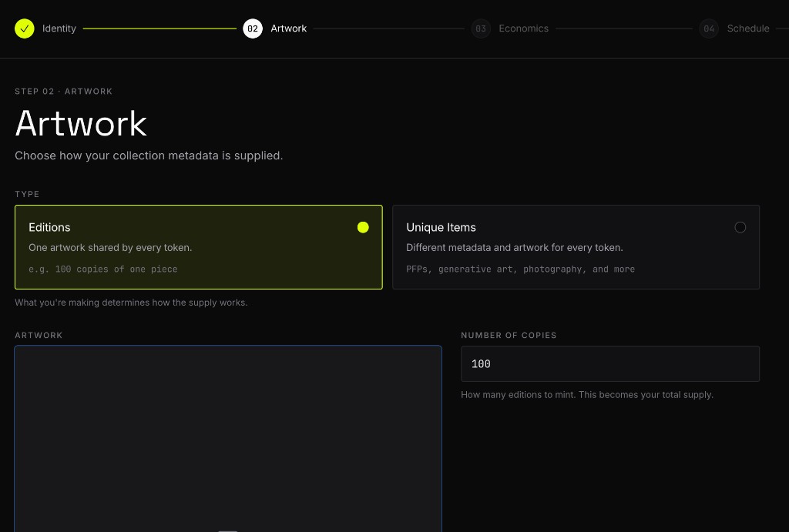The height and width of the screenshot is (532, 789).
Task: Click 'Choose how your collection metadata is supplied.' text
Action: (x=149, y=156)
